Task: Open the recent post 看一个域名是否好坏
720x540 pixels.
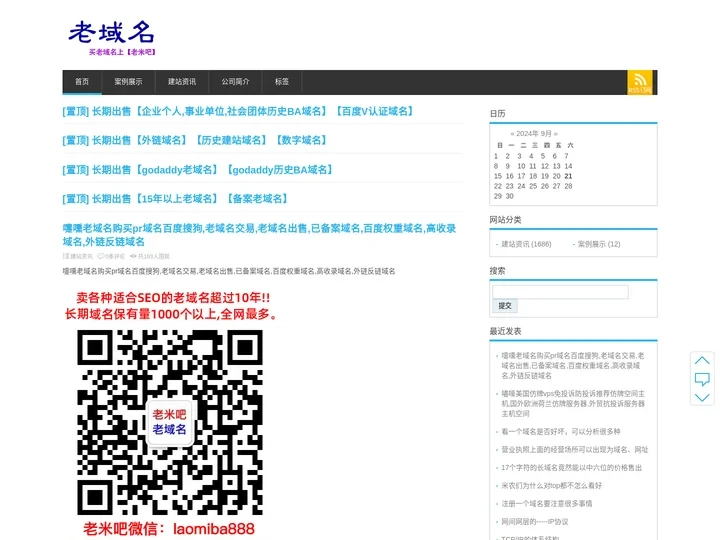Action: tap(561, 432)
